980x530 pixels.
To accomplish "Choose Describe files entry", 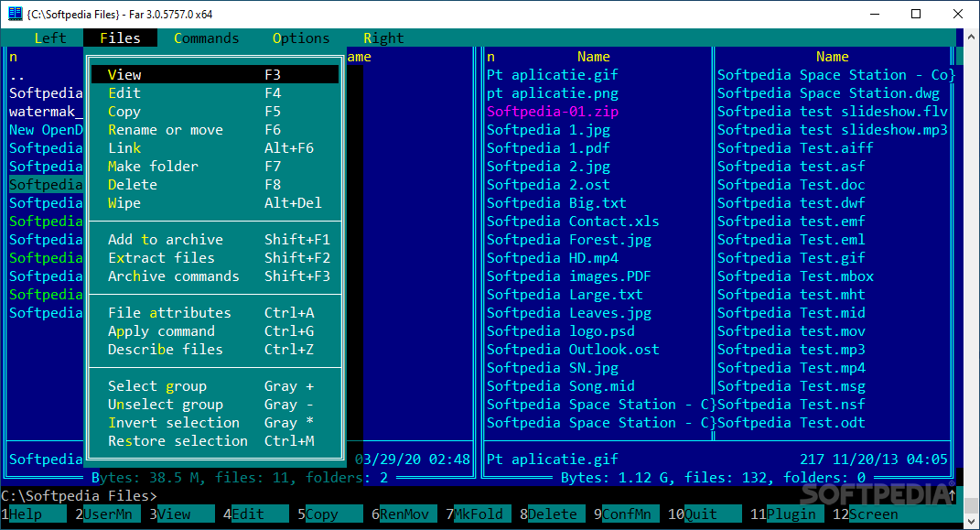I will pyautogui.click(x=215, y=350).
